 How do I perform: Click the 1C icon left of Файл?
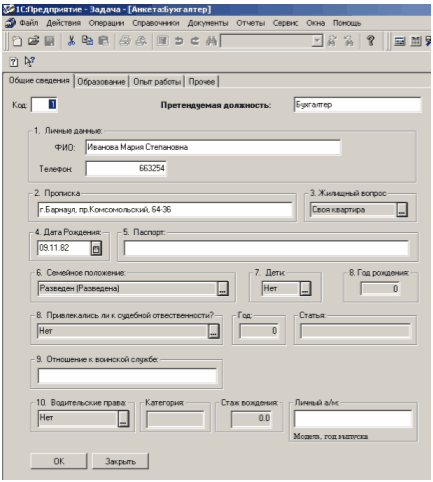[x=10, y=23]
